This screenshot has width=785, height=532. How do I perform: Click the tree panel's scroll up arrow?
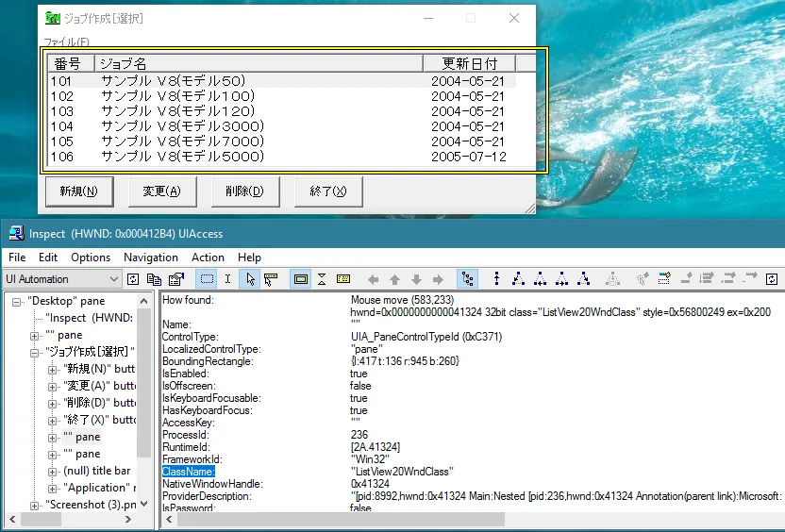pyautogui.click(x=144, y=301)
